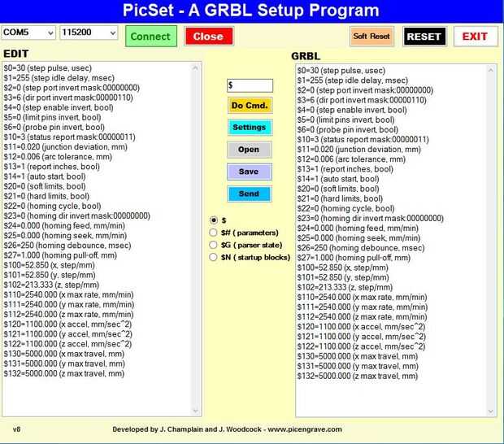Viewport: 504px width, 444px height.
Task: Click "$27=1.000 (homing pull-off, mm)" in EDIT panel
Action: (60, 255)
